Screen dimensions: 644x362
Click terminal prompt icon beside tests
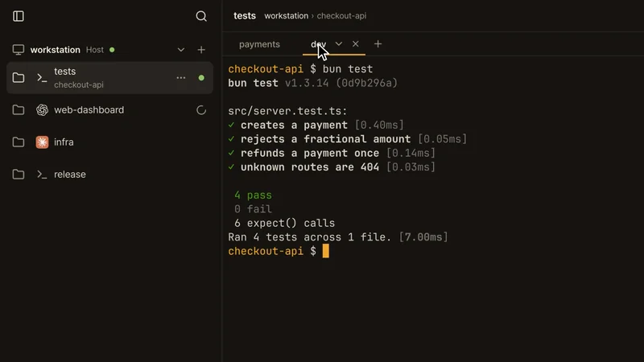42,77
